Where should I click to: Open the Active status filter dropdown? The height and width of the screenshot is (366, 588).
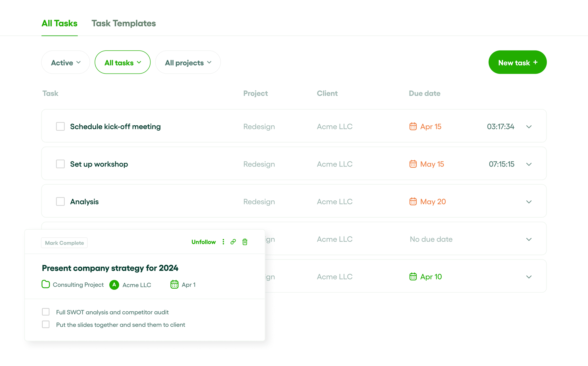(x=65, y=62)
